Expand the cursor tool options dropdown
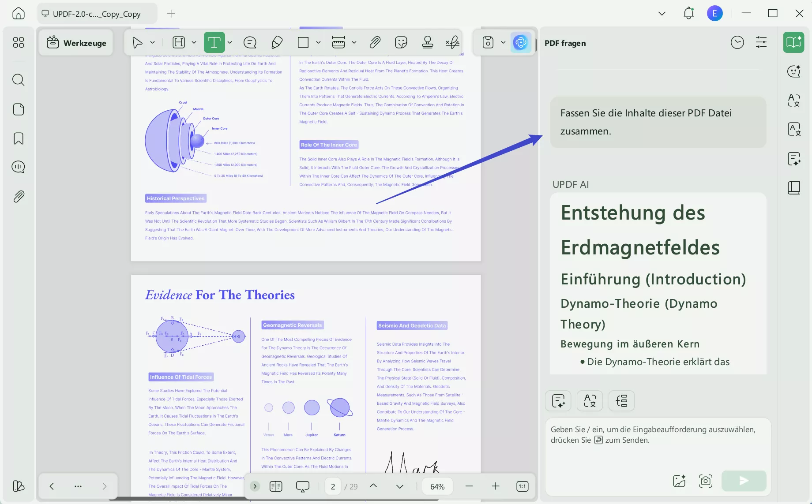This screenshot has width=812, height=504. (153, 43)
